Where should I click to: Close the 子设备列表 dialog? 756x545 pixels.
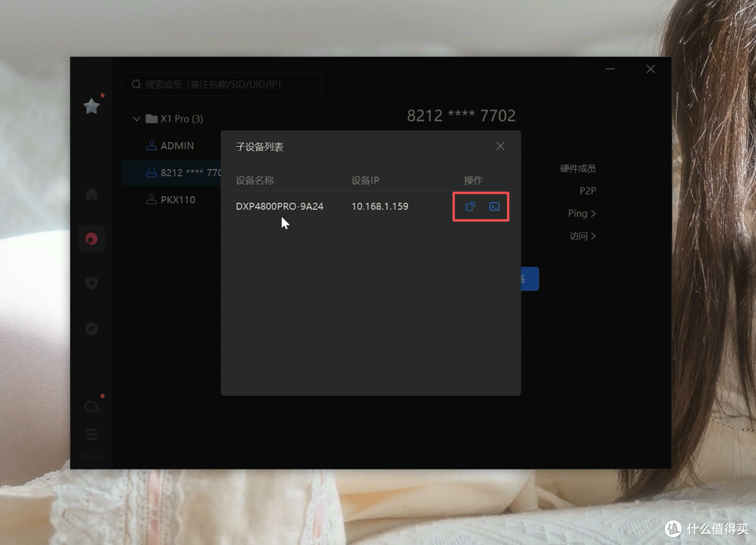tap(500, 146)
